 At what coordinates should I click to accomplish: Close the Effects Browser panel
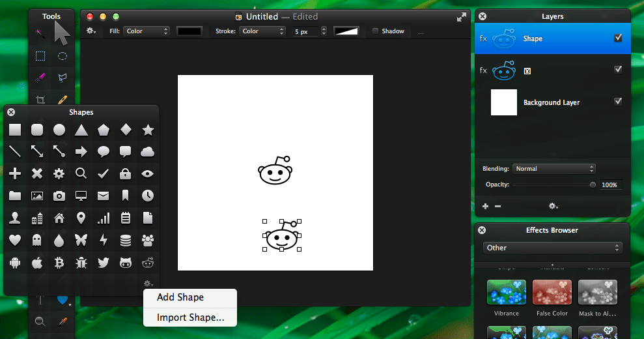pos(482,230)
